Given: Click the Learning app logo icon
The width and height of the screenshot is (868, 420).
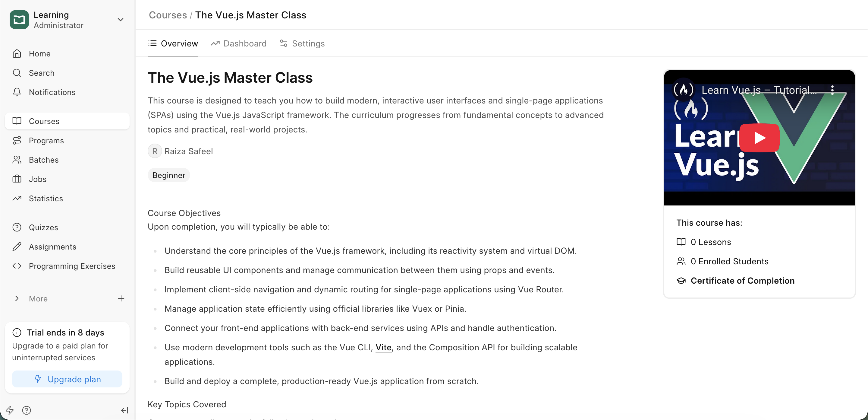Looking at the screenshot, I should [19, 20].
